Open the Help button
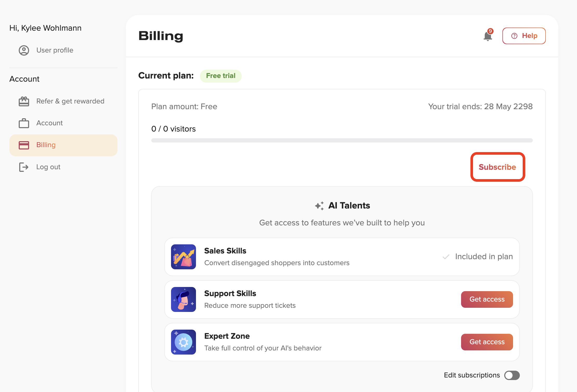The height and width of the screenshot is (392, 577). [524, 36]
